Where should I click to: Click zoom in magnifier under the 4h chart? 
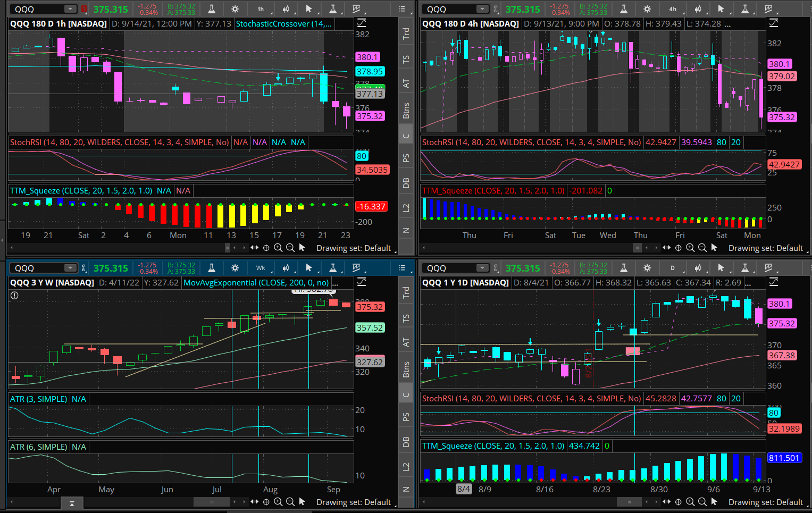[x=690, y=248]
